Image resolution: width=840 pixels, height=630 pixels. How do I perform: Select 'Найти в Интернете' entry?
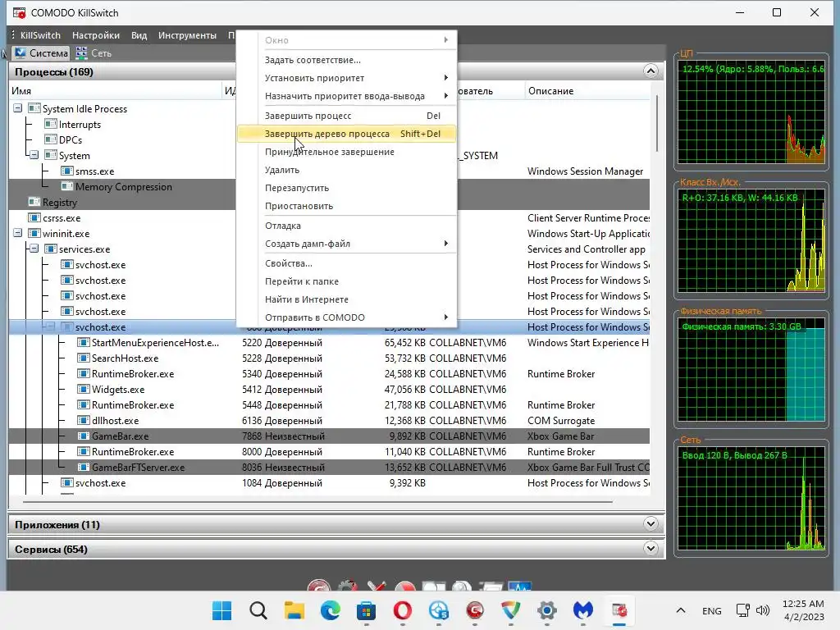[x=347, y=299]
